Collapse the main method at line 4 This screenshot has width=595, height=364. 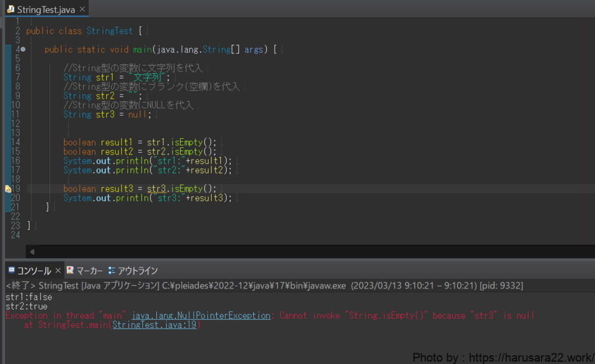click(23, 49)
